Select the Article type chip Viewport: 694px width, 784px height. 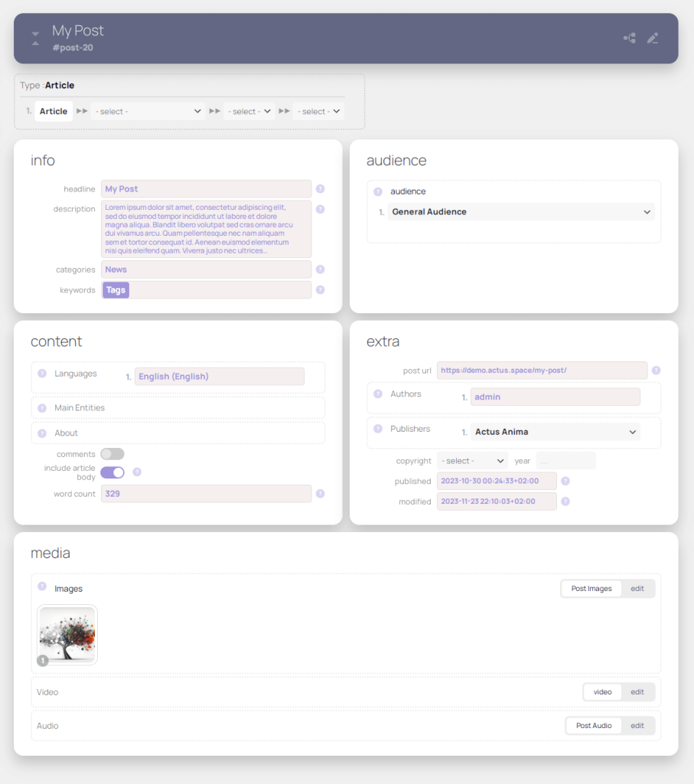(54, 112)
